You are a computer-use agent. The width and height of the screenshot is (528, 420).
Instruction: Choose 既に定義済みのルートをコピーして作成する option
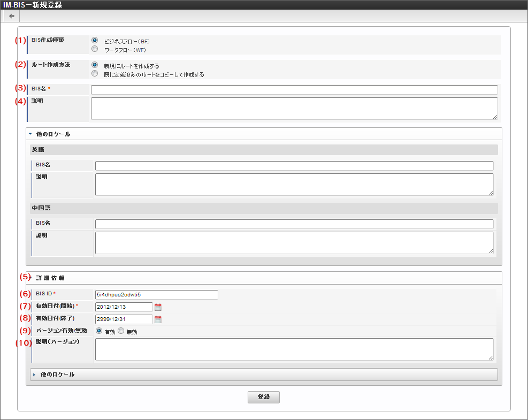coord(95,74)
